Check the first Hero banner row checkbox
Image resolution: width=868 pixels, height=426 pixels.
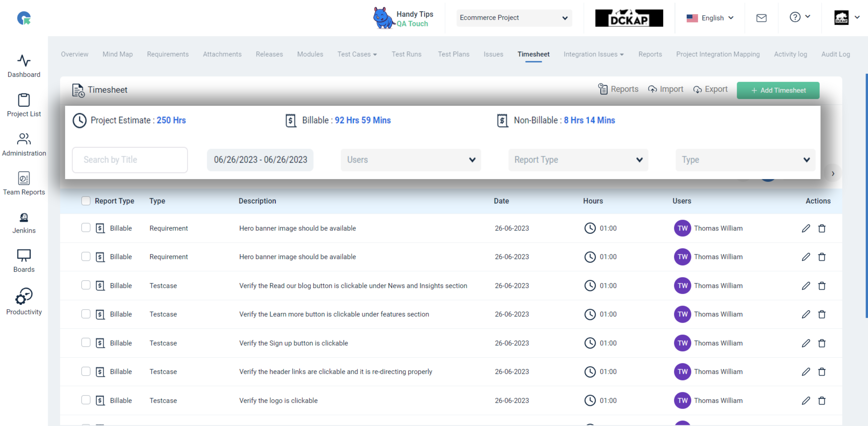click(x=86, y=227)
